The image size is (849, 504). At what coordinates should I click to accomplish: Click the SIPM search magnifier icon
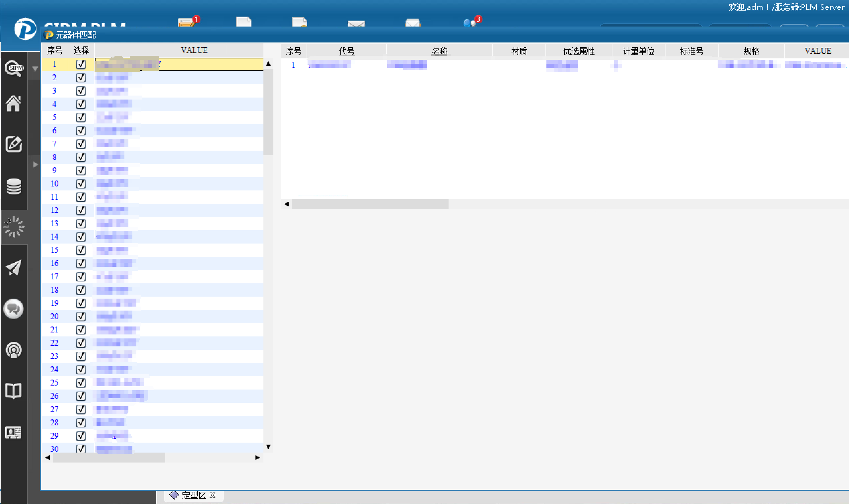[x=14, y=68]
